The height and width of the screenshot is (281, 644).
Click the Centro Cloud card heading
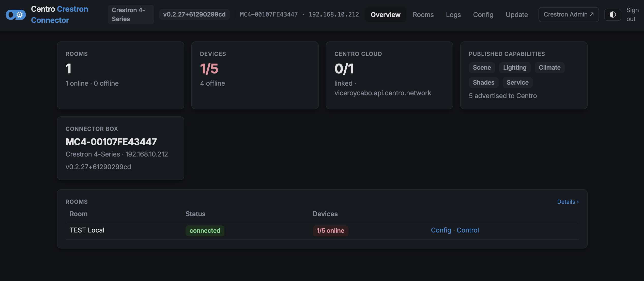tap(358, 54)
